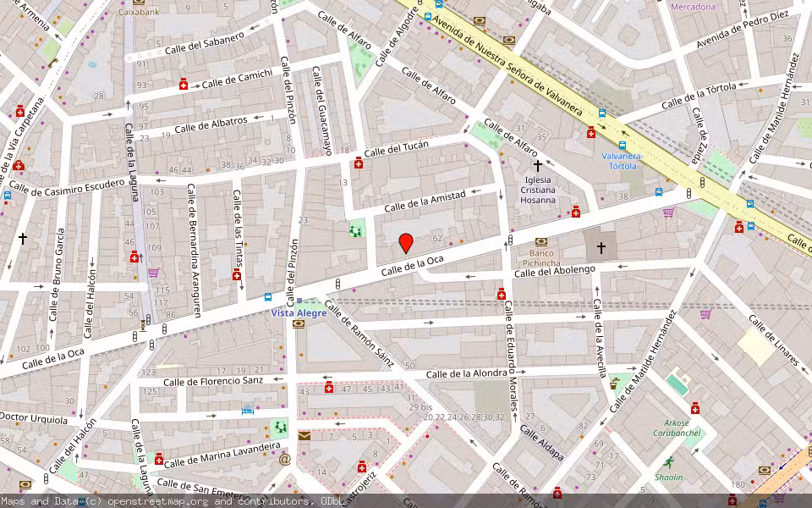Click the Shaolin label in the bottom right

(x=668, y=477)
